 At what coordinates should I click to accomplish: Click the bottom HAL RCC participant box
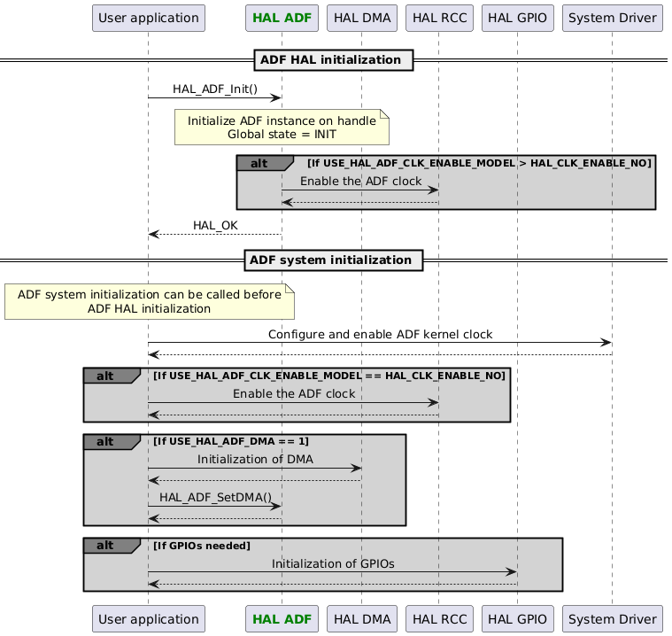click(x=439, y=619)
